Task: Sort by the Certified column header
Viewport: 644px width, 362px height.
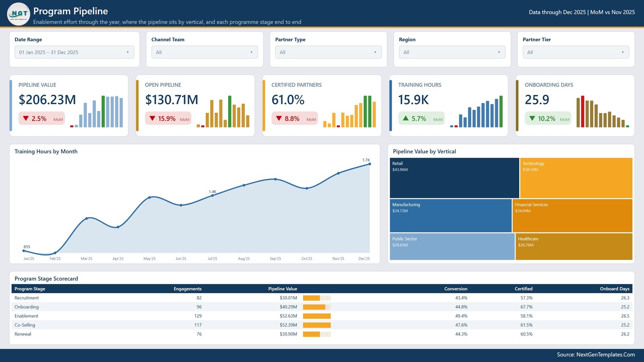Action: click(x=523, y=289)
